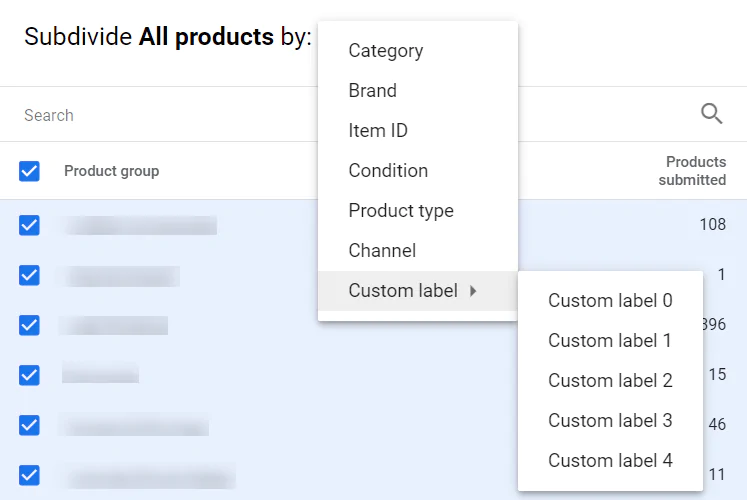
Task: Choose Custom label 3
Action: [610, 421]
